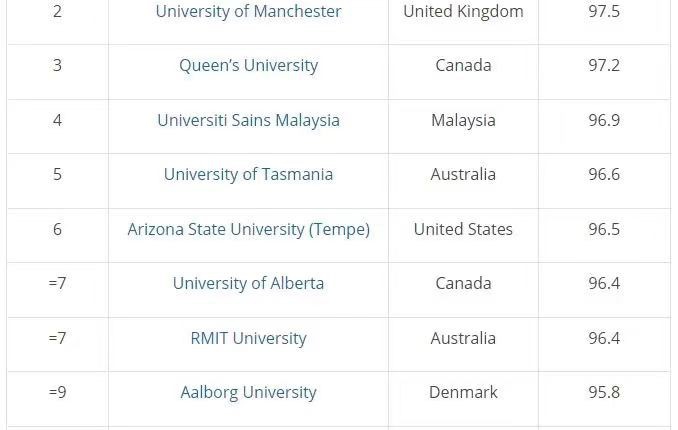Select the 97.2 score cell
This screenshot has width=678, height=430.
coord(604,72)
